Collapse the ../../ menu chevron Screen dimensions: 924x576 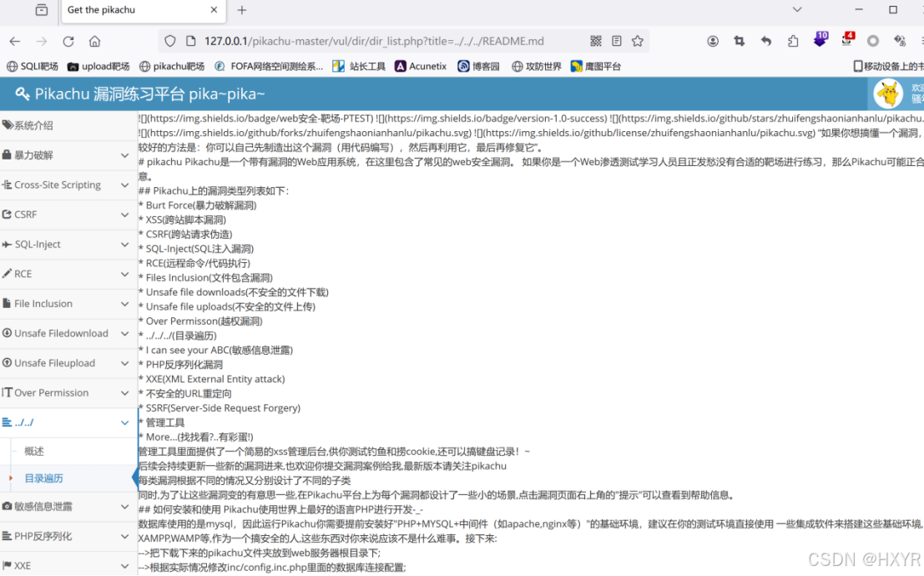(124, 422)
